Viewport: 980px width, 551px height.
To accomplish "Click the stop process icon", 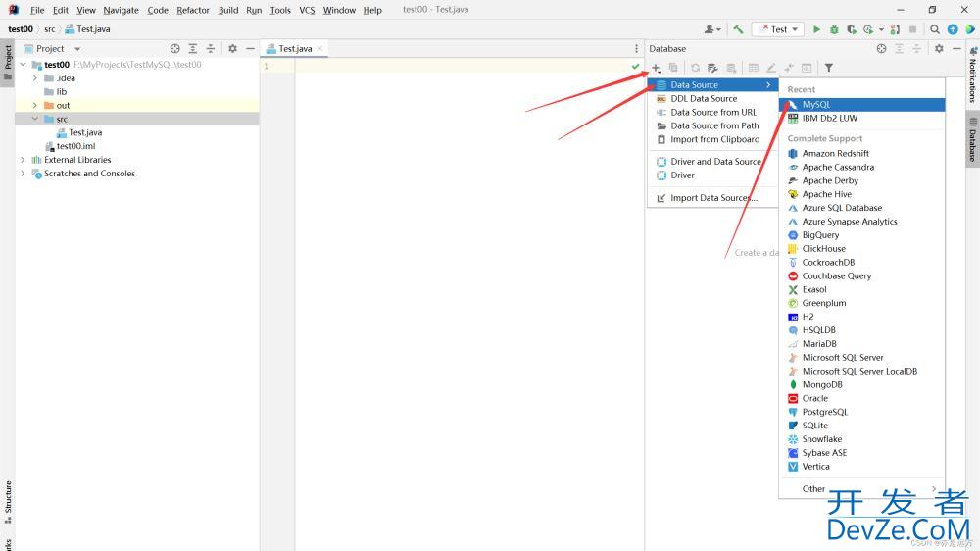I will click(912, 29).
